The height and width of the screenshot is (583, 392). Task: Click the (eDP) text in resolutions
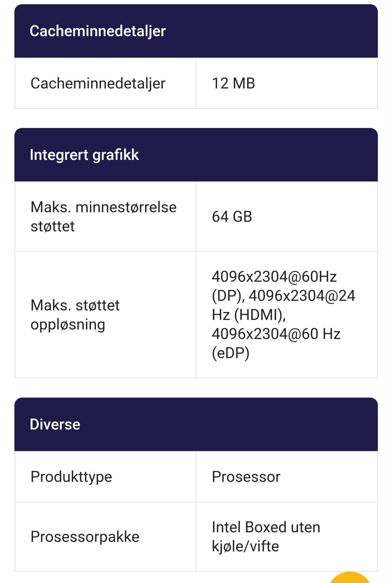[x=230, y=353]
